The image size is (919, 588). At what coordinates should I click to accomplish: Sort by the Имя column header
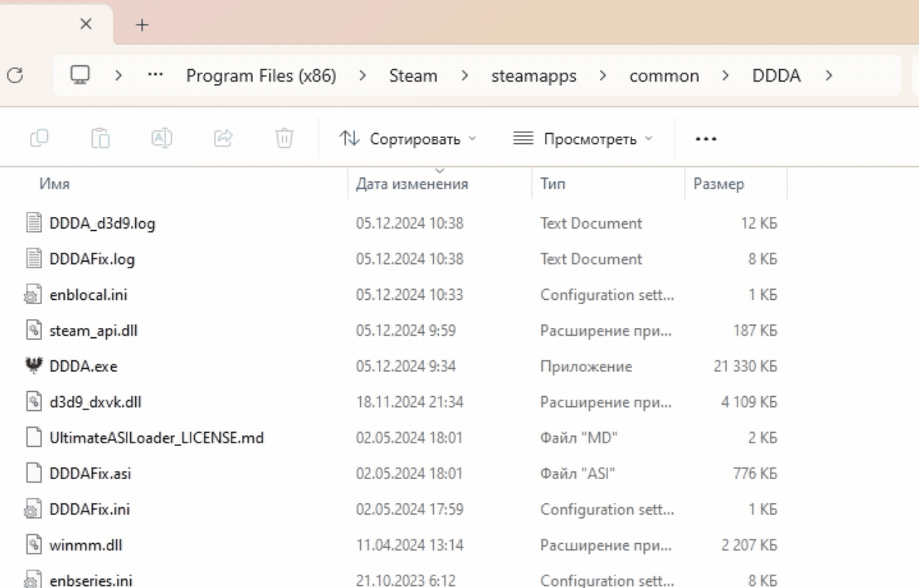(55, 184)
